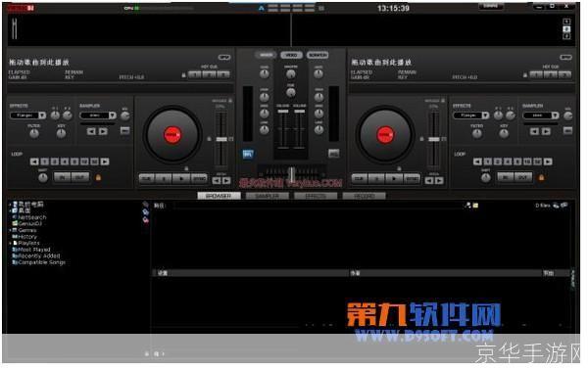Expand the first tree node (computer)
Viewport: 588px width, 369px height.
pyautogui.click(x=10, y=205)
